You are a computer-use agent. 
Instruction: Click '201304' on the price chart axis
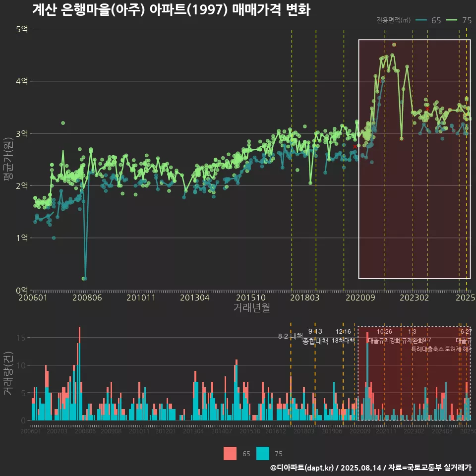click(195, 297)
